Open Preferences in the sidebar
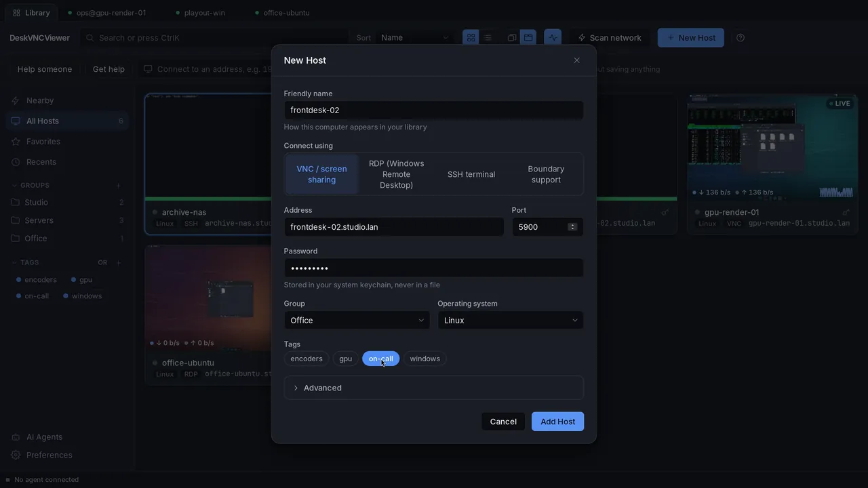The image size is (868, 488). (x=67, y=455)
